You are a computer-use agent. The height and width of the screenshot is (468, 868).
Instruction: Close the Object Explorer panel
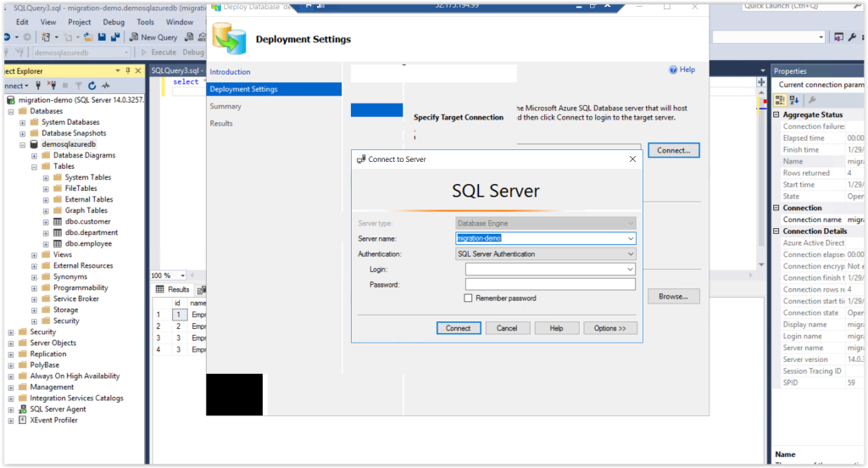click(x=138, y=71)
